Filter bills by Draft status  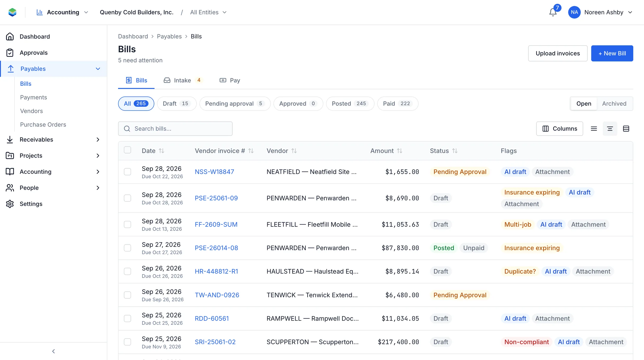pos(177,103)
